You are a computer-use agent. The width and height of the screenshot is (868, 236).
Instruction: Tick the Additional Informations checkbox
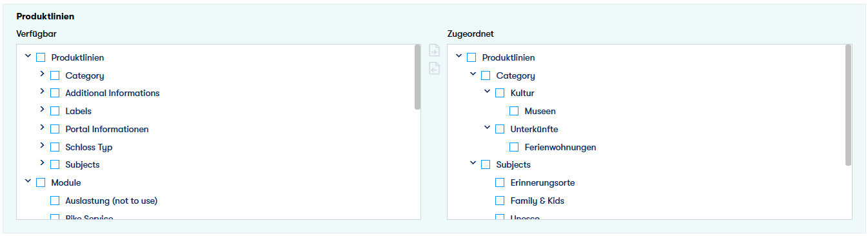(55, 93)
